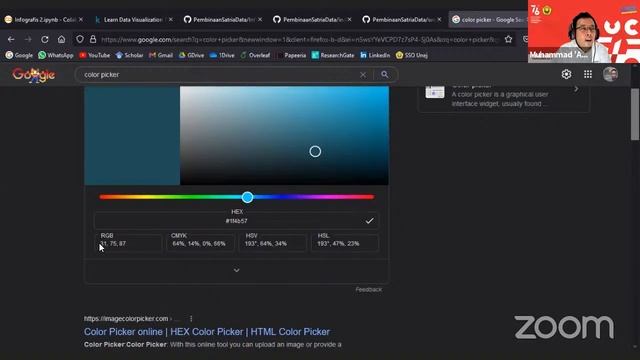Clear the search box with X
The image size is (640, 360).
[x=363, y=75]
